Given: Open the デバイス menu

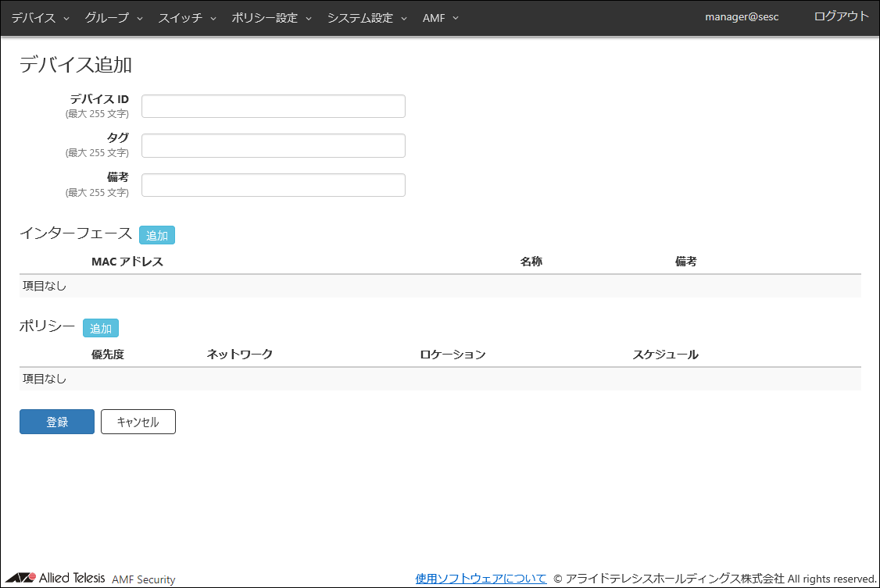Looking at the screenshot, I should click(x=40, y=18).
